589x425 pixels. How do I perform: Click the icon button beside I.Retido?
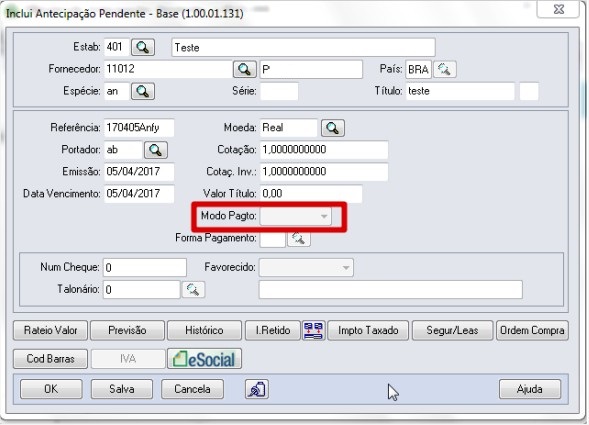pyautogui.click(x=314, y=331)
